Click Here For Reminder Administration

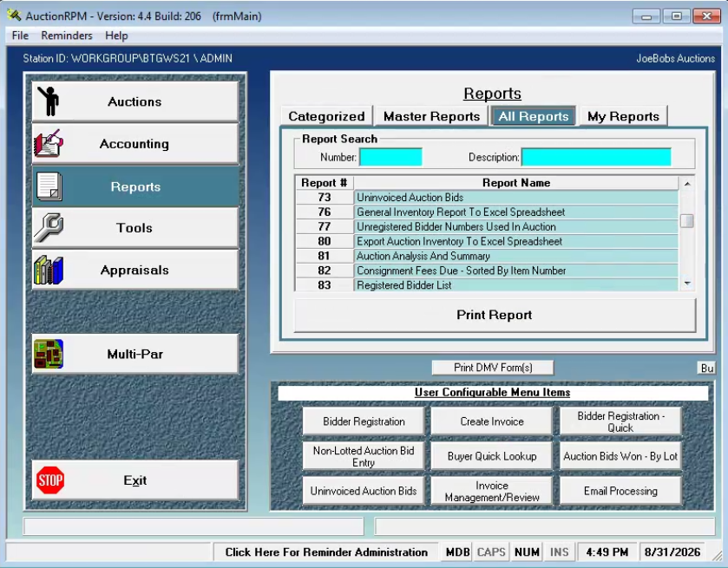pyautogui.click(x=326, y=552)
